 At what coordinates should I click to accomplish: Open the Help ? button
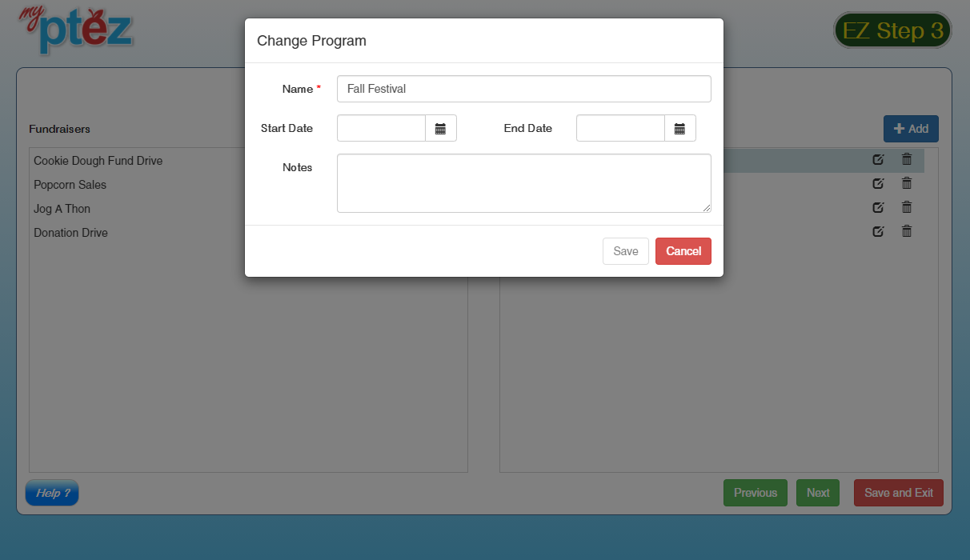(x=52, y=493)
